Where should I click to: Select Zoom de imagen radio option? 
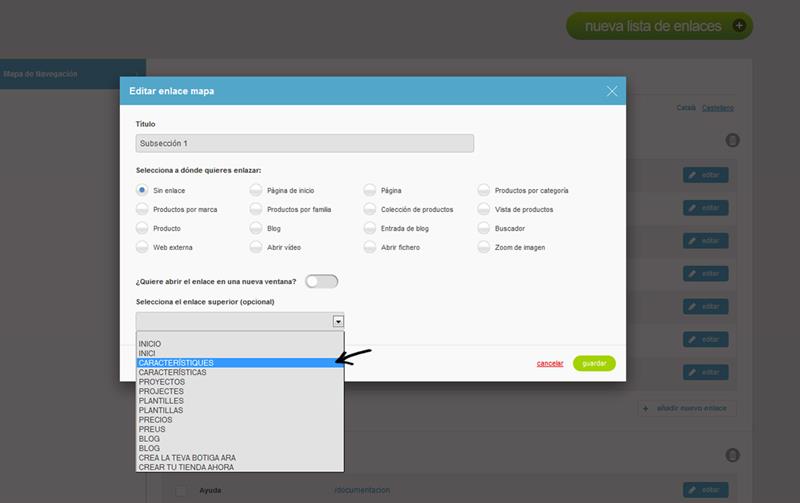(484, 247)
